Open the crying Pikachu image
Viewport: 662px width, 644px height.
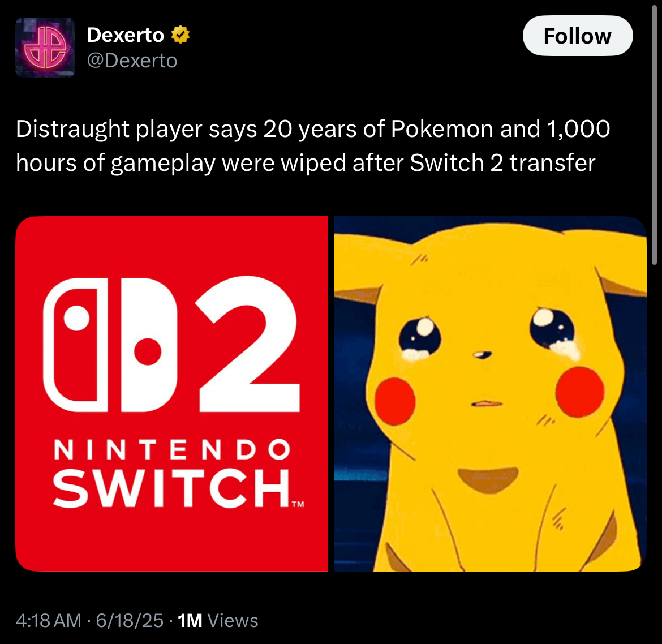coord(490,394)
